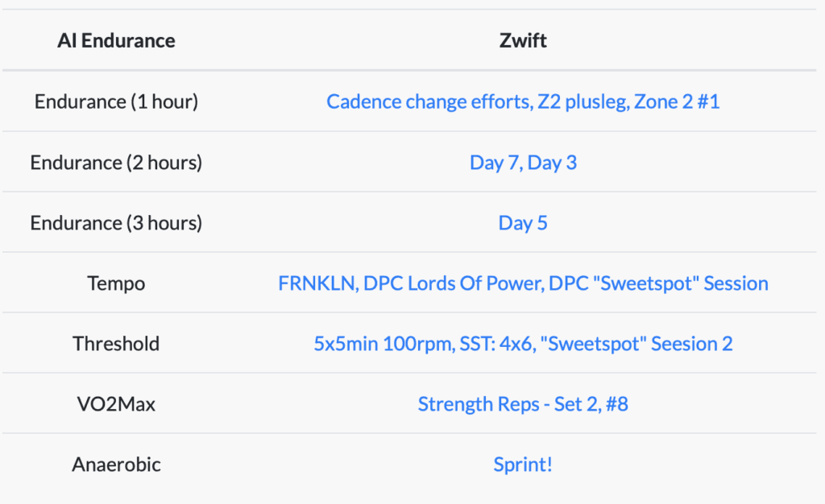Follow the #8 VO2Max workout link
This screenshot has width=825, height=504.
click(x=616, y=404)
